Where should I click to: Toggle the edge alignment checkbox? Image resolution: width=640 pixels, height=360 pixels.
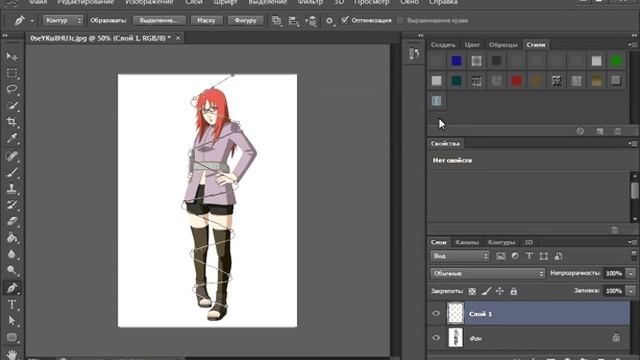point(400,20)
